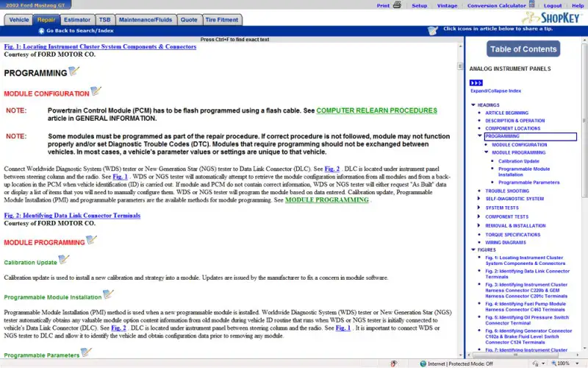The height and width of the screenshot is (368, 588).
Task: Click the zoom magnifier icon in status bar
Action: coord(553,364)
